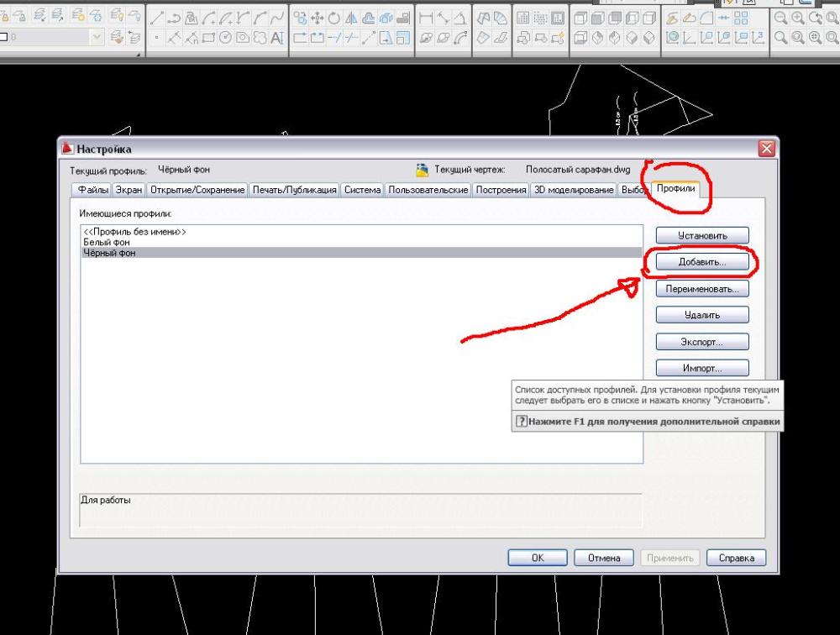The width and height of the screenshot is (840, 635).
Task: Select the Revision Cloud tool
Action: pyautogui.click(x=260, y=38)
